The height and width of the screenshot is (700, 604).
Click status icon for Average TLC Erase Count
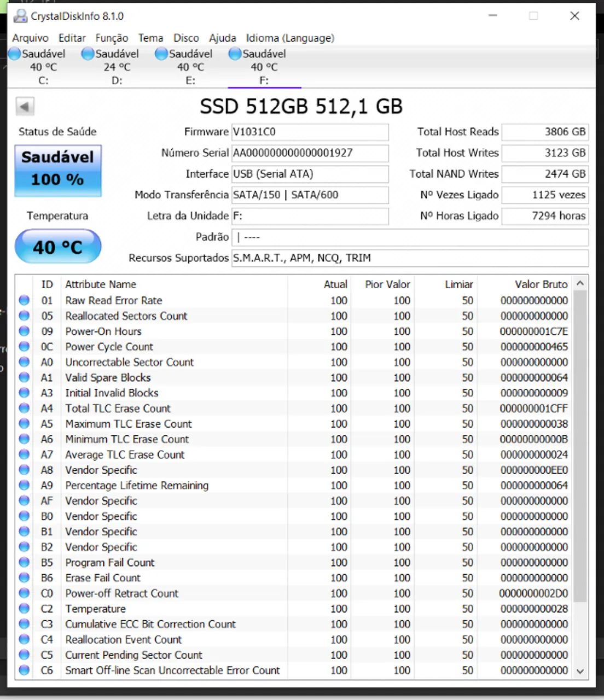coord(24,454)
